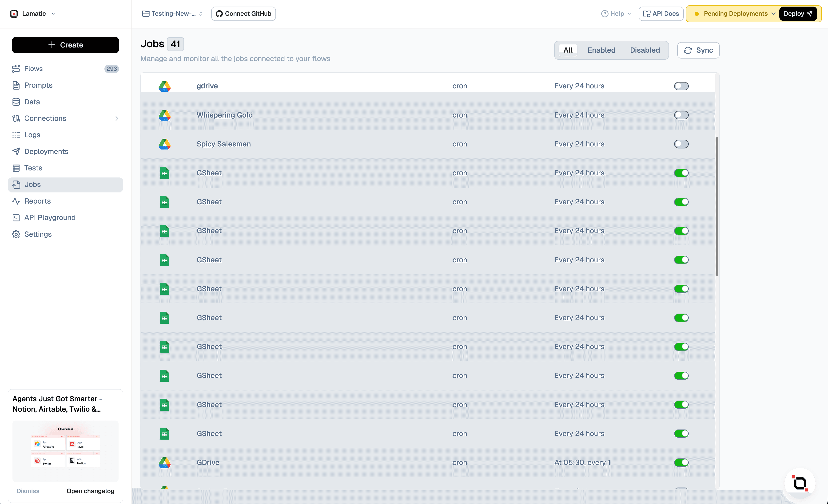This screenshot has height=504, width=828.
Task: Open the Prompts page icon
Action: pyautogui.click(x=16, y=85)
